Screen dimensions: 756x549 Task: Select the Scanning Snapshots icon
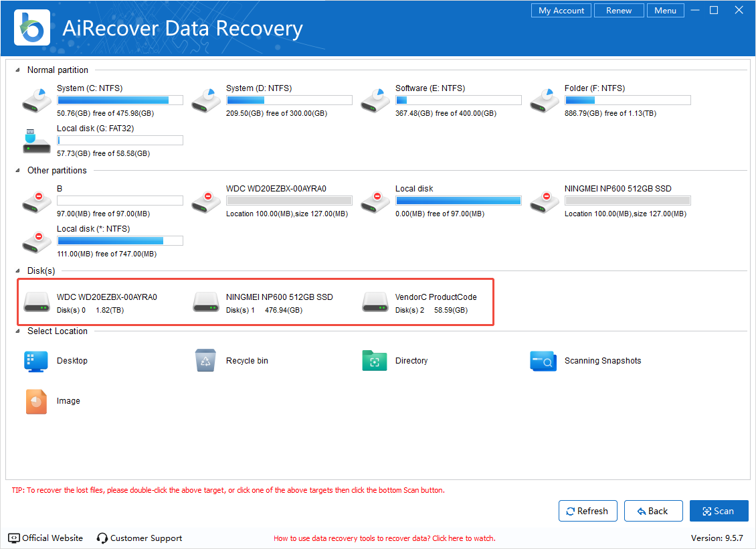point(543,361)
